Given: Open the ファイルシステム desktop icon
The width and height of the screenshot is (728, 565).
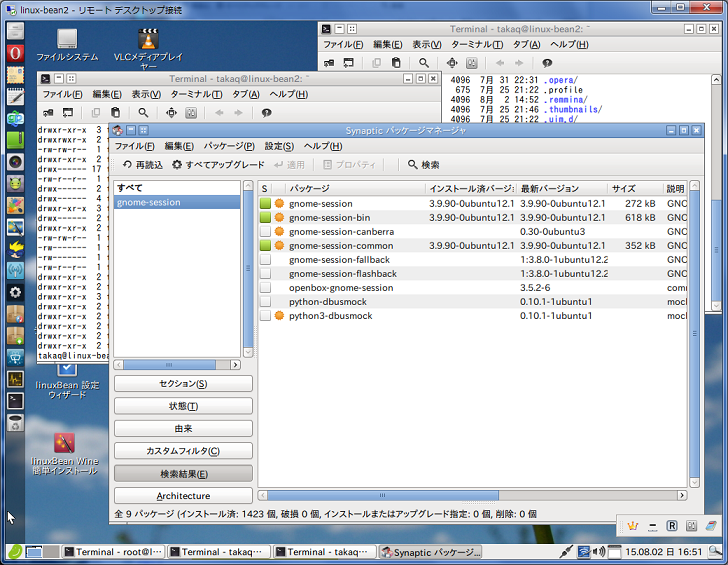Looking at the screenshot, I should coord(67,45).
